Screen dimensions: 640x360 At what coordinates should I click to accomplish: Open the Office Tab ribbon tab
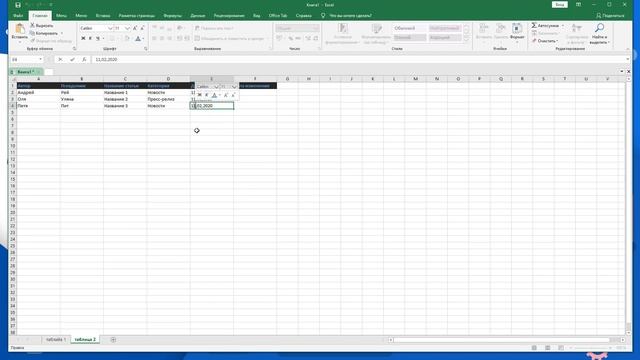point(278,16)
